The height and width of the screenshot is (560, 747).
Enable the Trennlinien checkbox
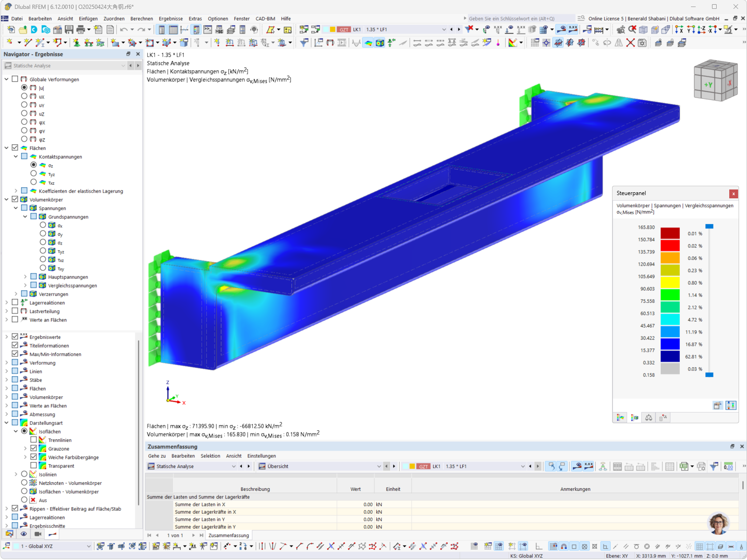coord(34,440)
